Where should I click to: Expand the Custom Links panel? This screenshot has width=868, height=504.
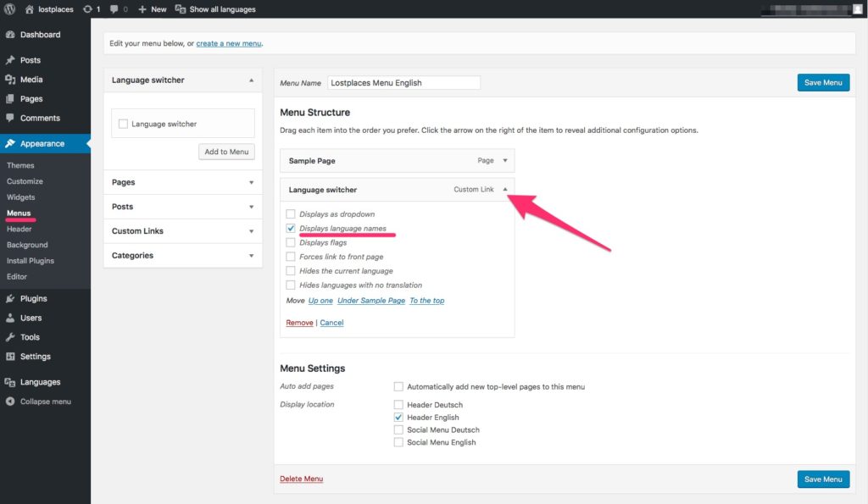point(183,230)
